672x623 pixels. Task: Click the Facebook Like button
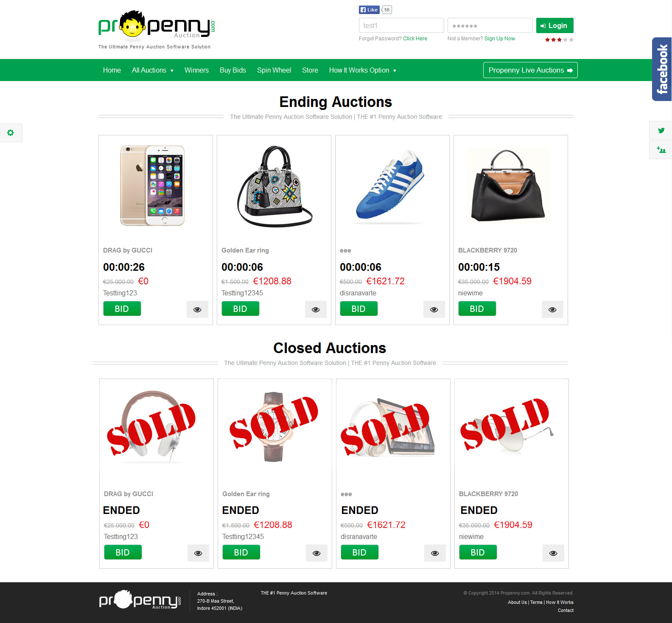point(369,10)
